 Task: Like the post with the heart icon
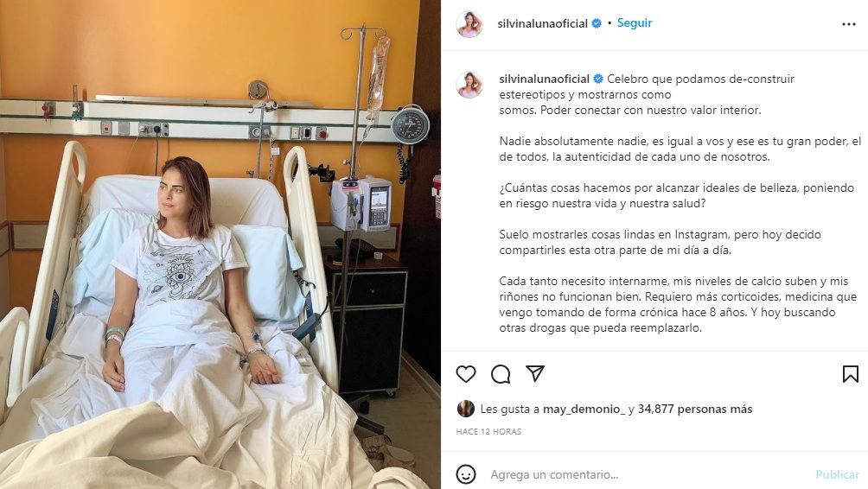465,374
